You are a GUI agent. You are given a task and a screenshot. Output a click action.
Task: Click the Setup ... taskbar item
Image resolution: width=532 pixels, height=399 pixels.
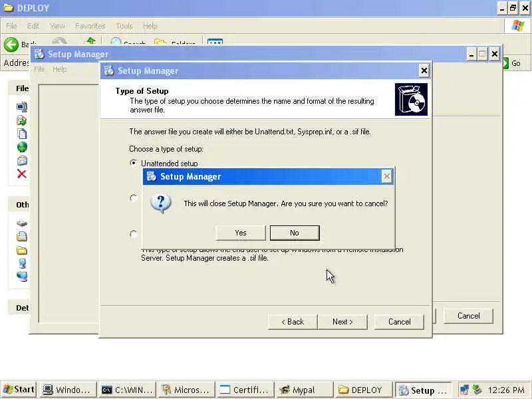(423, 390)
